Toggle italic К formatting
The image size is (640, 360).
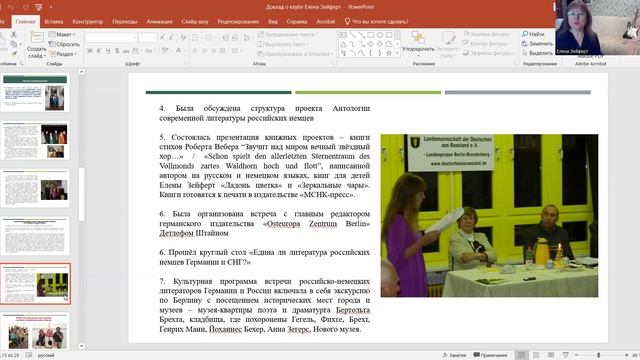click(99, 51)
